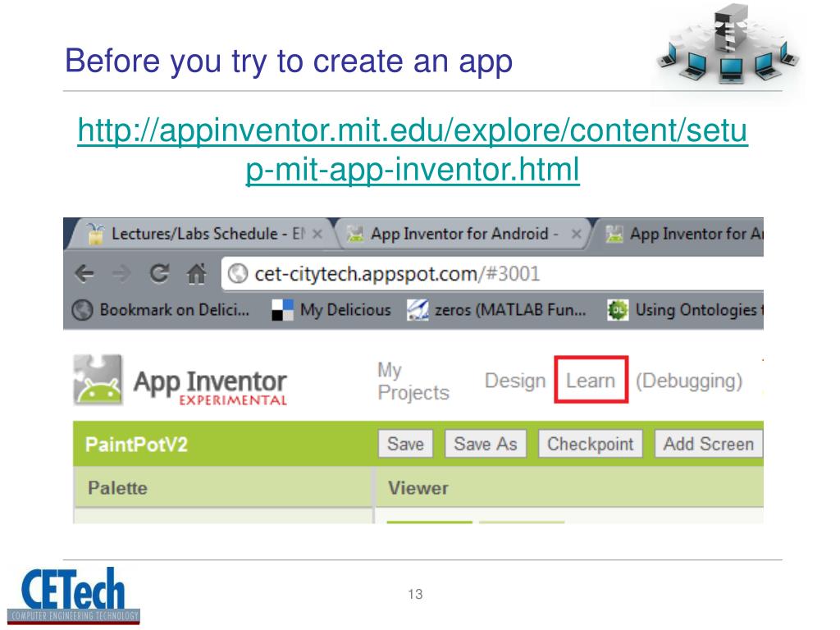
Task: Open the setup MIT App Inventor link
Action: click(413, 150)
